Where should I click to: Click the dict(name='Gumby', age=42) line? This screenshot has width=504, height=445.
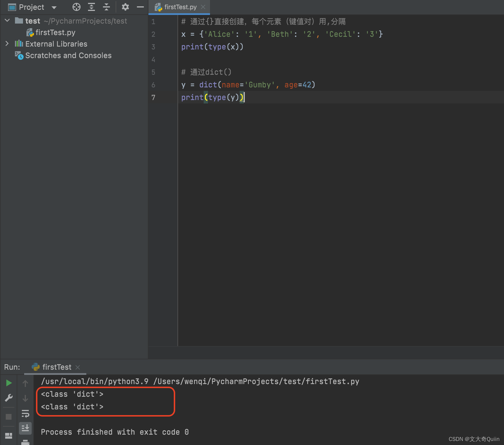pyautogui.click(x=248, y=85)
